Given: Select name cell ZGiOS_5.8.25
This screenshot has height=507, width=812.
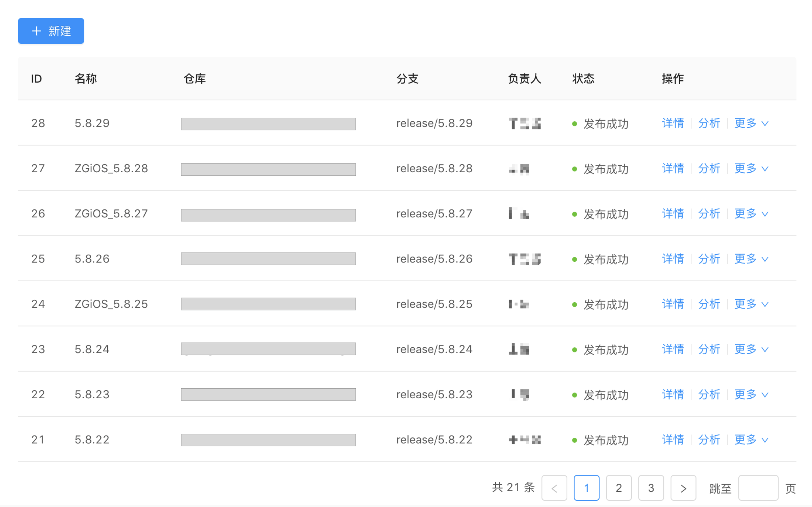Looking at the screenshot, I should tap(111, 304).
